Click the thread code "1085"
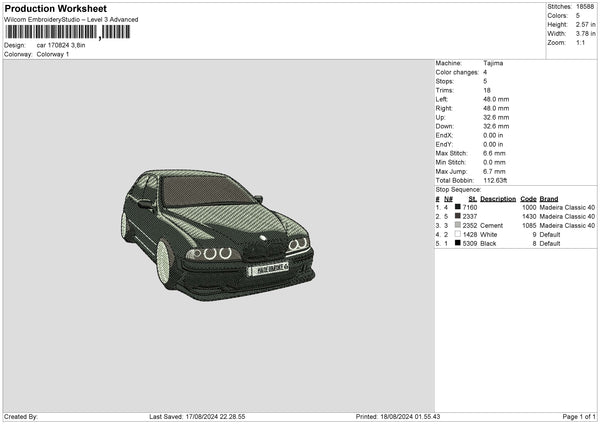The width and height of the screenshot is (600, 424). 529,226
